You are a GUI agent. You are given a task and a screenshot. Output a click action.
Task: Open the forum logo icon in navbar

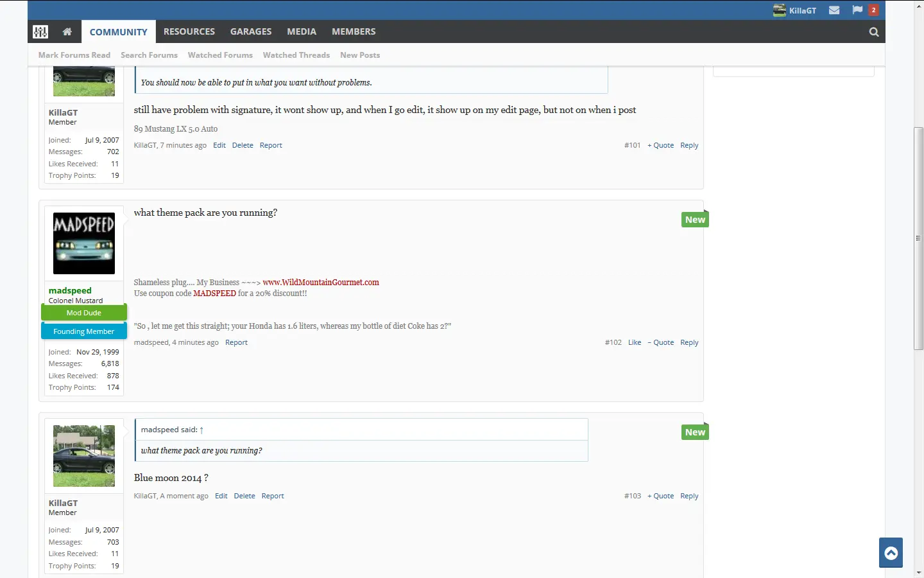[x=40, y=31]
